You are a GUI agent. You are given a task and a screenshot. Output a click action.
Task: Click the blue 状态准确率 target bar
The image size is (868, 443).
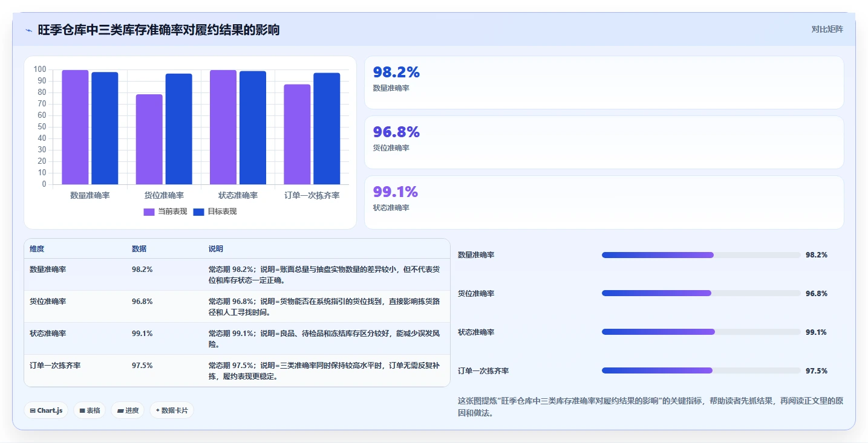pos(253,128)
